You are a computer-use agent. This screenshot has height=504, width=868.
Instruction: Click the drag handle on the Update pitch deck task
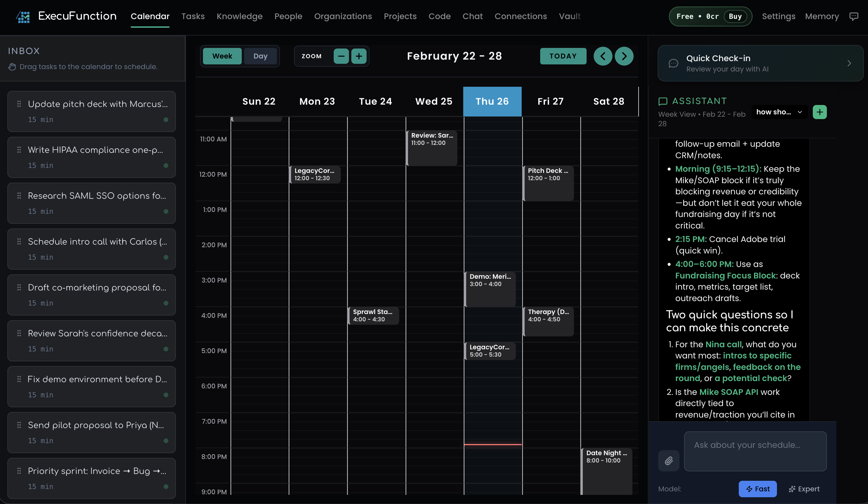19,104
